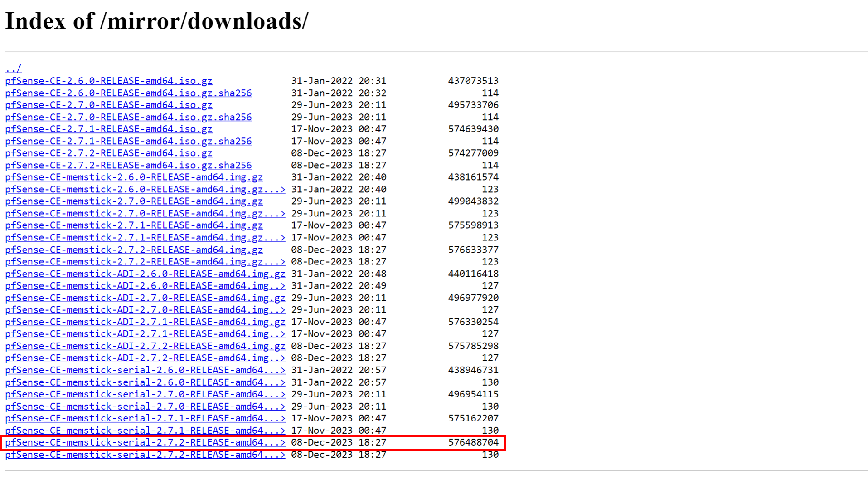Viewport: 868px width, 480px height.
Task: Download pfSense-CE-memstick-ADI-2.7.1-RELEASE-amd64.img.gz
Action: tap(145, 322)
